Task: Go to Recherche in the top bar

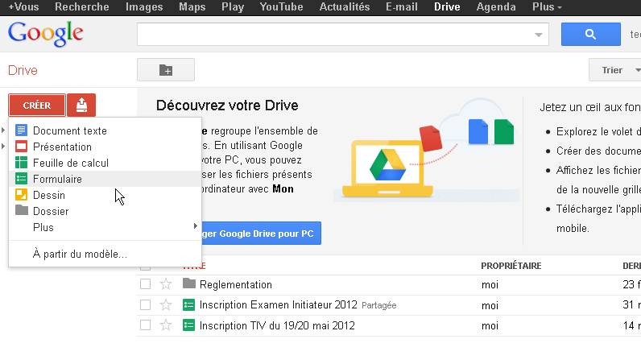Action: [82, 7]
